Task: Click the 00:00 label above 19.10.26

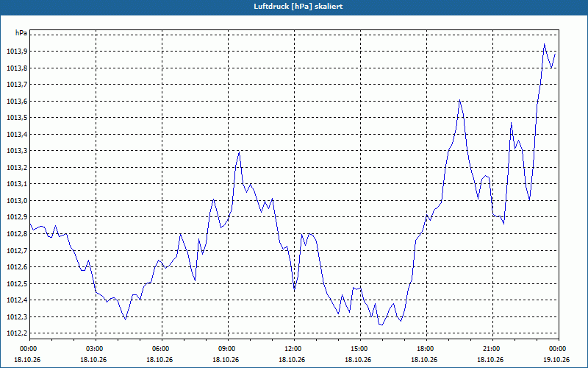Action: coord(559,349)
